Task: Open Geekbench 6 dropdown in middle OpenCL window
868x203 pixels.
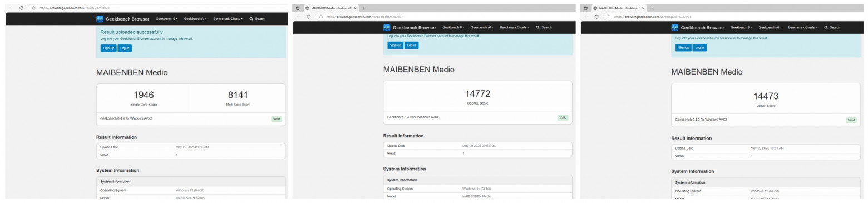Action: [x=453, y=27]
